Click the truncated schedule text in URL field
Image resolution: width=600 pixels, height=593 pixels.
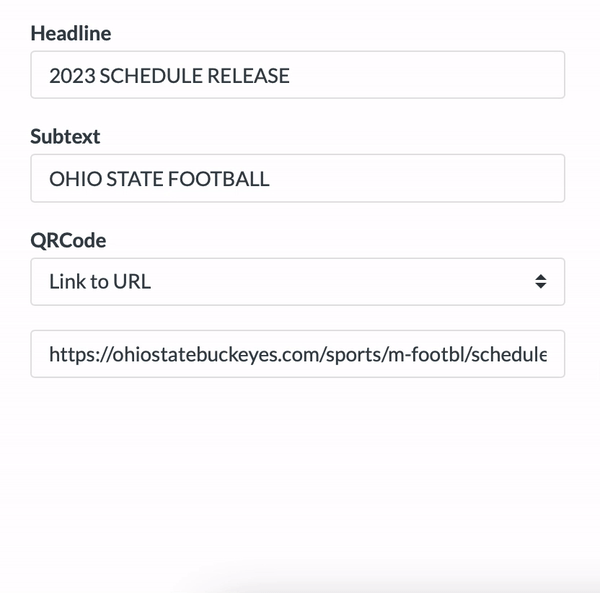(x=509, y=355)
